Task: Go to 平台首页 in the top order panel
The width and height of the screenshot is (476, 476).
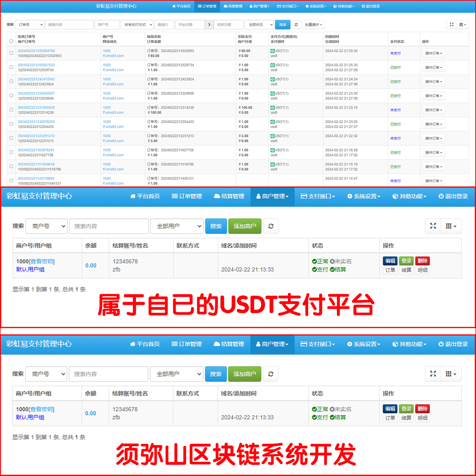Action: pos(181,6)
